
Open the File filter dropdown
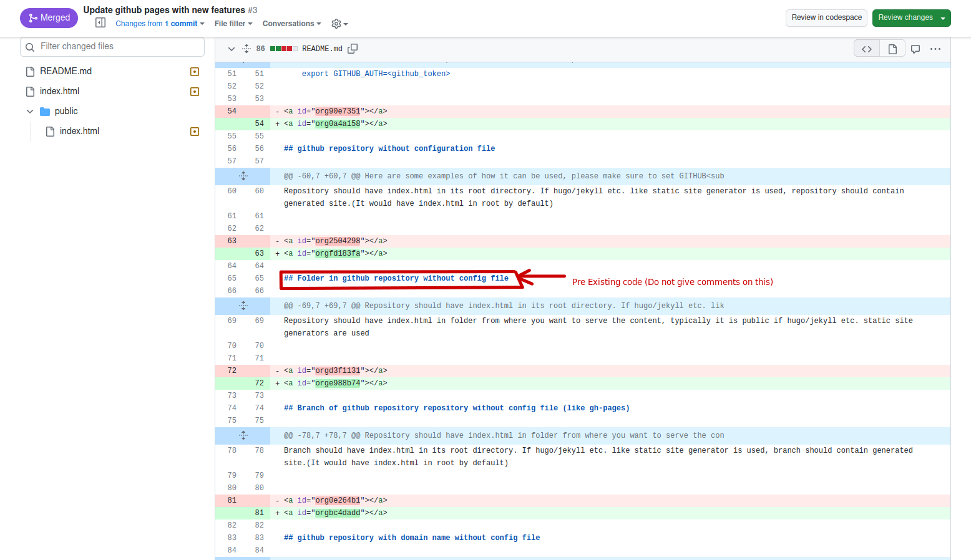tap(233, 23)
